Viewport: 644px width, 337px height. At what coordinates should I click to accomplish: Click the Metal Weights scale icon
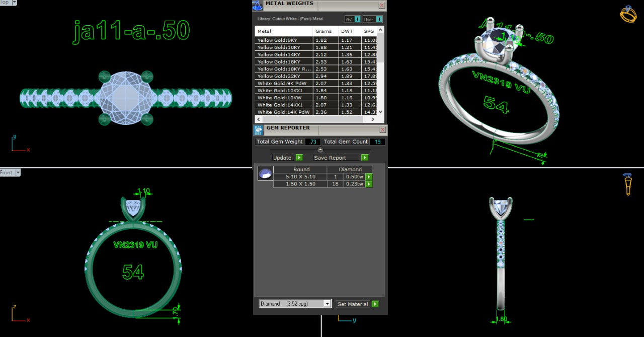click(258, 6)
